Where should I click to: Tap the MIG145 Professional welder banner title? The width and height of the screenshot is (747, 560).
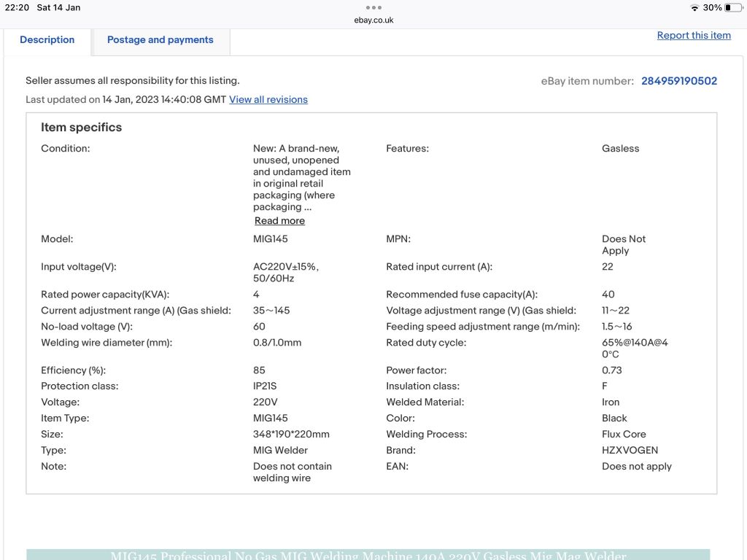click(x=368, y=555)
